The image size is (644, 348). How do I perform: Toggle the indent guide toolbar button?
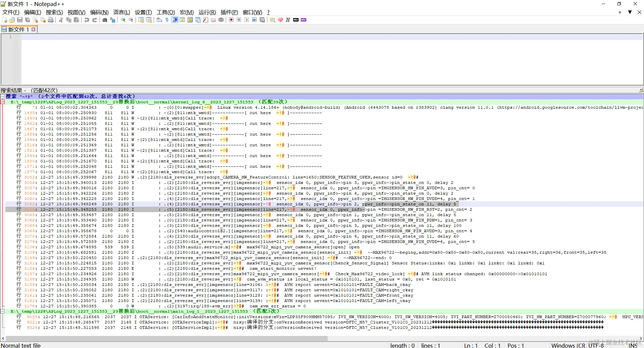(175, 20)
